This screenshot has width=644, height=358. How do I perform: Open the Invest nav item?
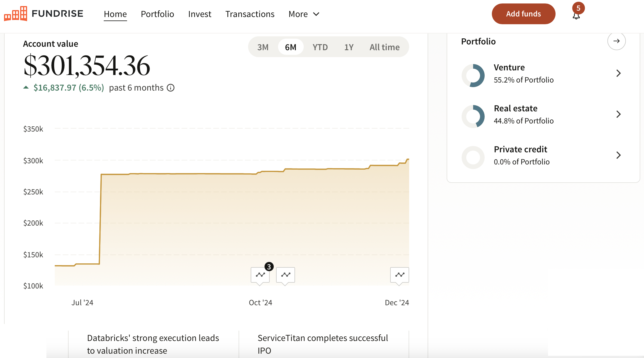[200, 14]
